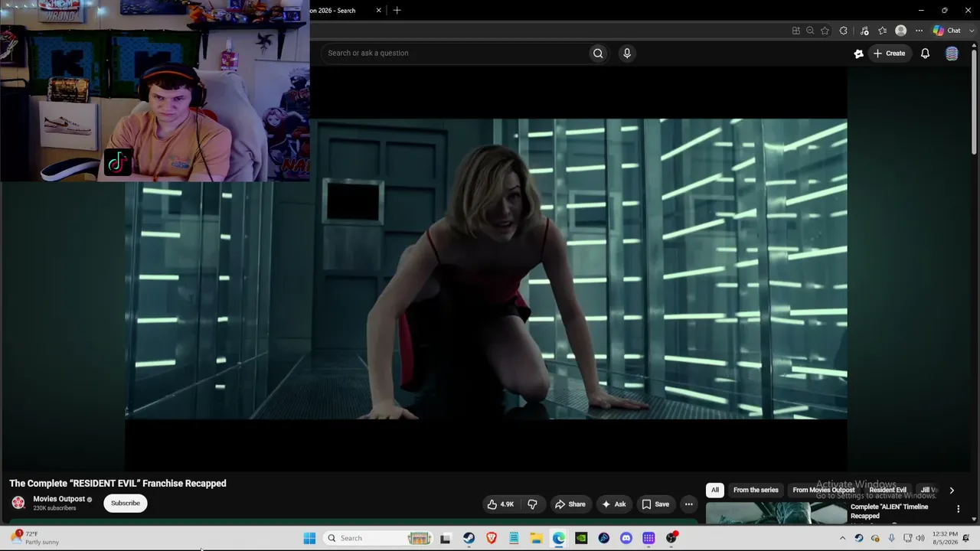This screenshot has height=551, width=980.
Task: Open a new browser tab
Action: pos(397,11)
